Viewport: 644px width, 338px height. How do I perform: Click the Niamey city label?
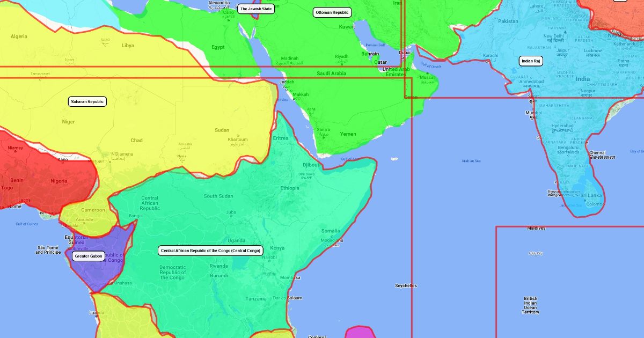click(x=16, y=148)
